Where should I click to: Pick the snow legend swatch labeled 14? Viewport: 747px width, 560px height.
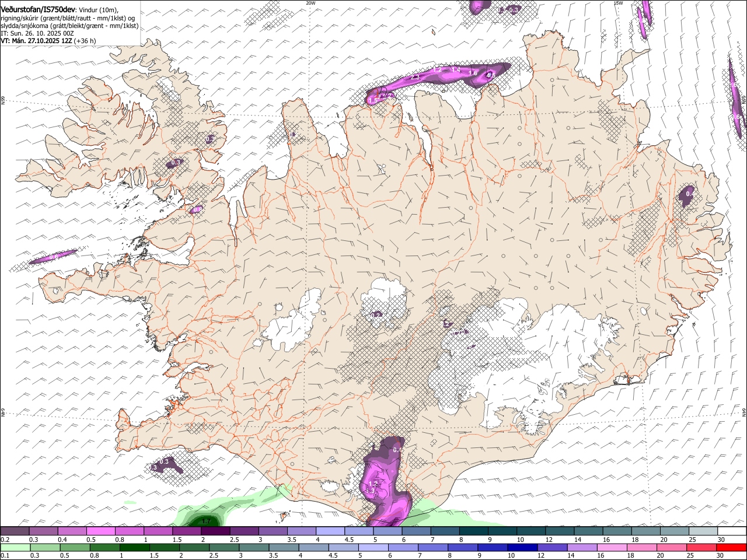click(588, 531)
